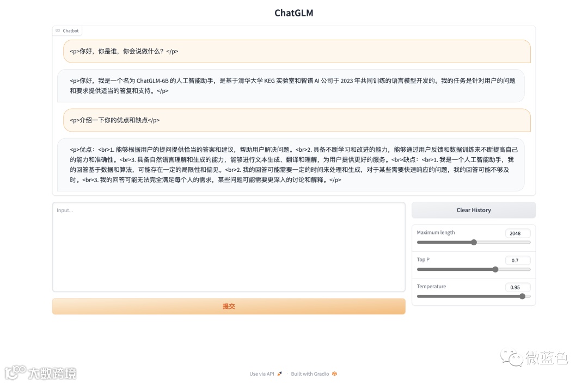Click the bot reply starting with 优点
The image size is (588, 384).
coord(291,164)
